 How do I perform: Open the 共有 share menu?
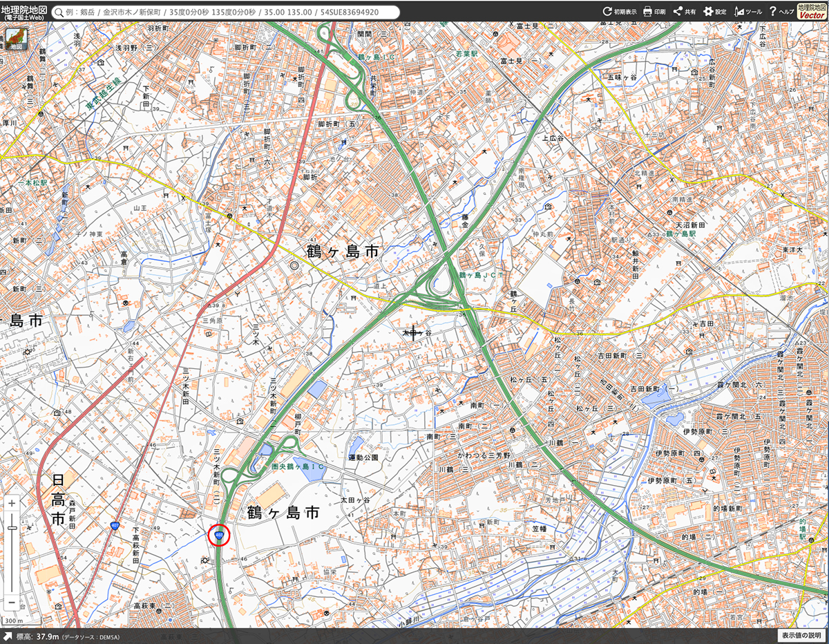click(685, 12)
